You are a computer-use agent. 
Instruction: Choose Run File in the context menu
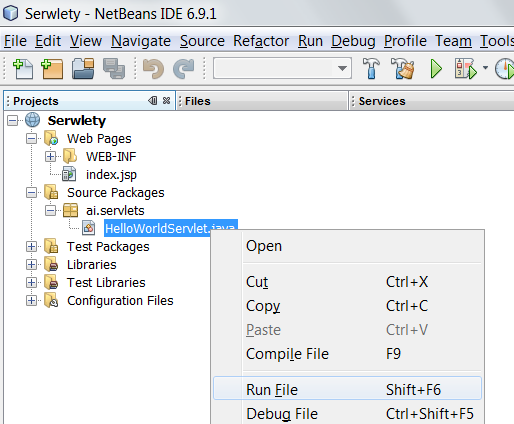[347, 389]
